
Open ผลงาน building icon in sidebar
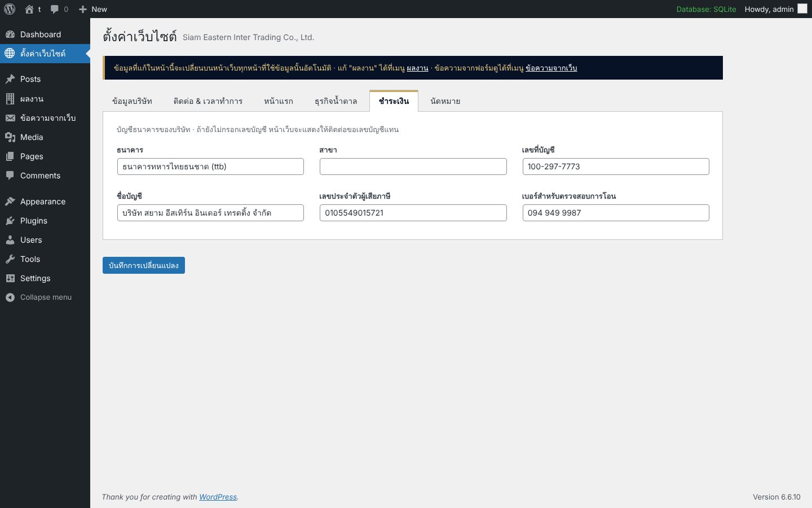click(x=10, y=99)
